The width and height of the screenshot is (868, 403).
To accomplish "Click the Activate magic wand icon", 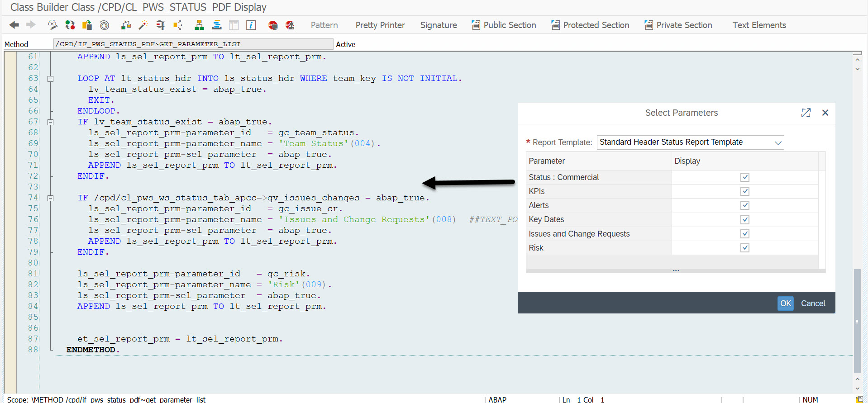I will pyautogui.click(x=143, y=25).
